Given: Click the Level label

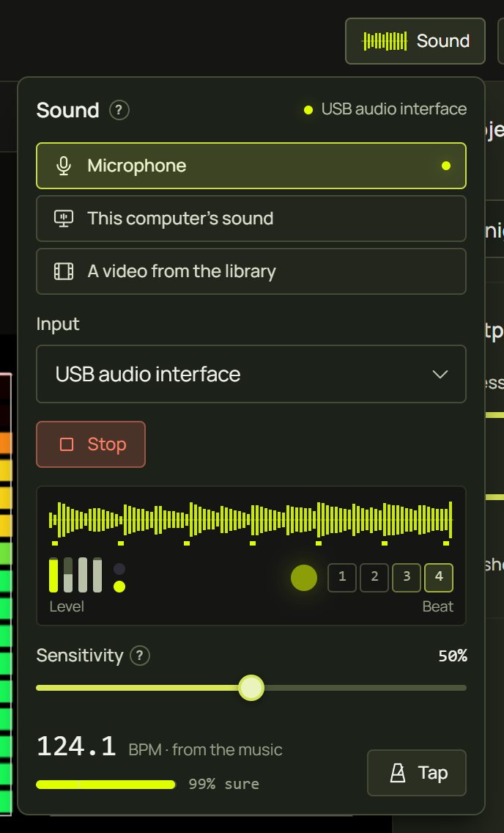Looking at the screenshot, I should 67,606.
